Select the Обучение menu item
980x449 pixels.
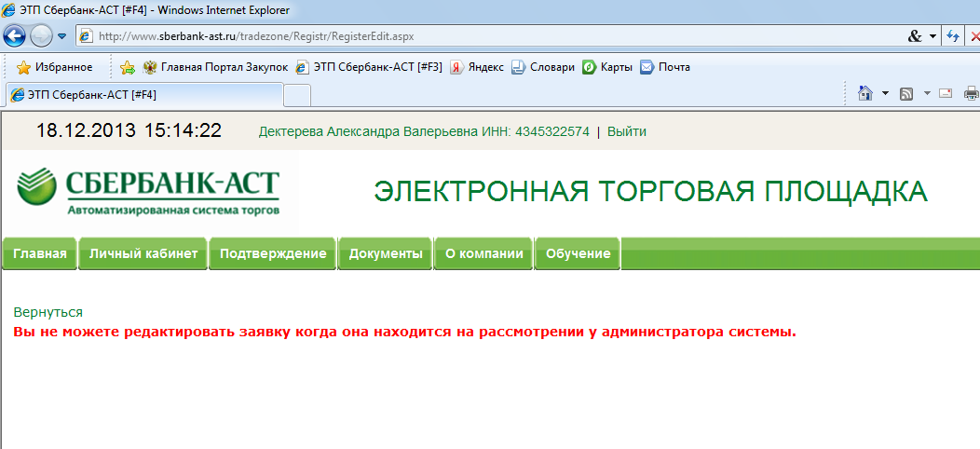[x=578, y=254]
